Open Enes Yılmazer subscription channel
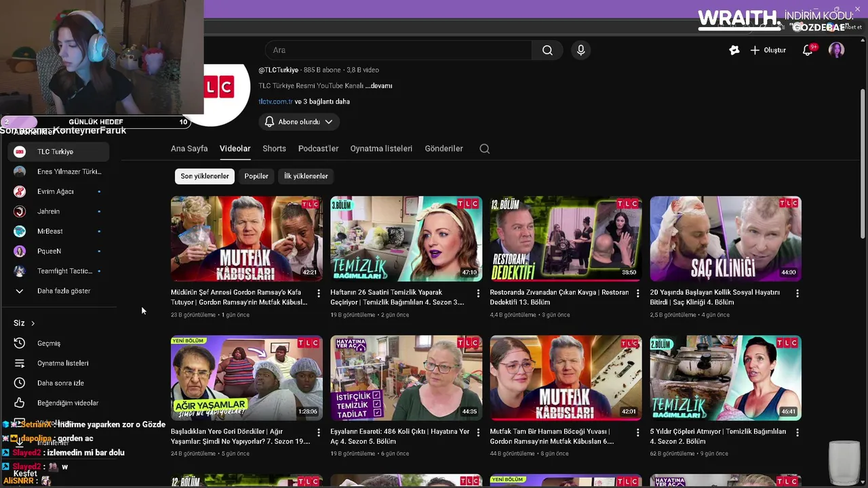 pyautogui.click(x=58, y=171)
